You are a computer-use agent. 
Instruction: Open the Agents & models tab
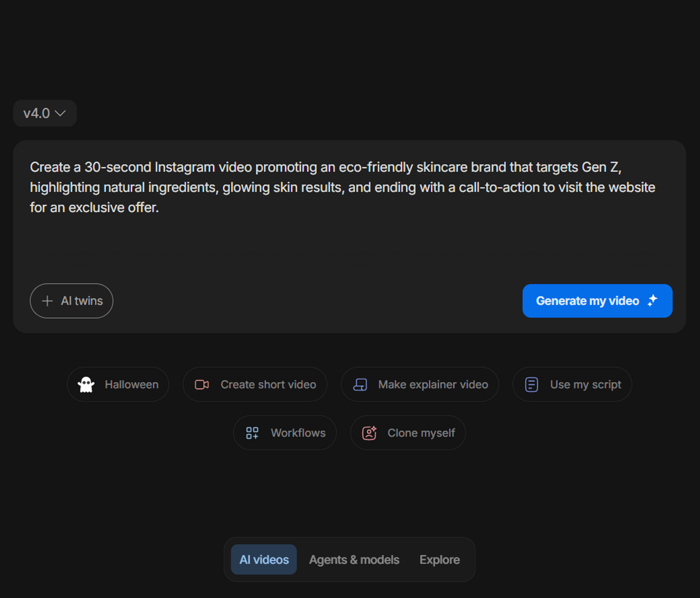pyautogui.click(x=354, y=560)
